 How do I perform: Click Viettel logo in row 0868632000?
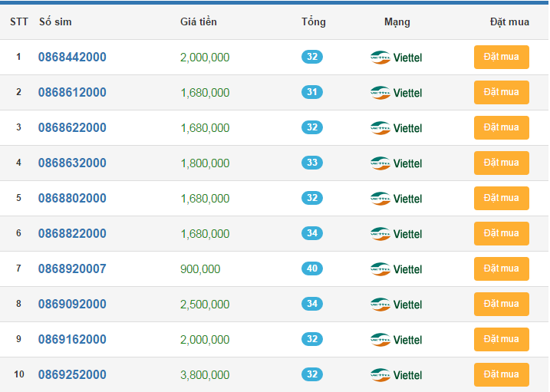pos(396,163)
